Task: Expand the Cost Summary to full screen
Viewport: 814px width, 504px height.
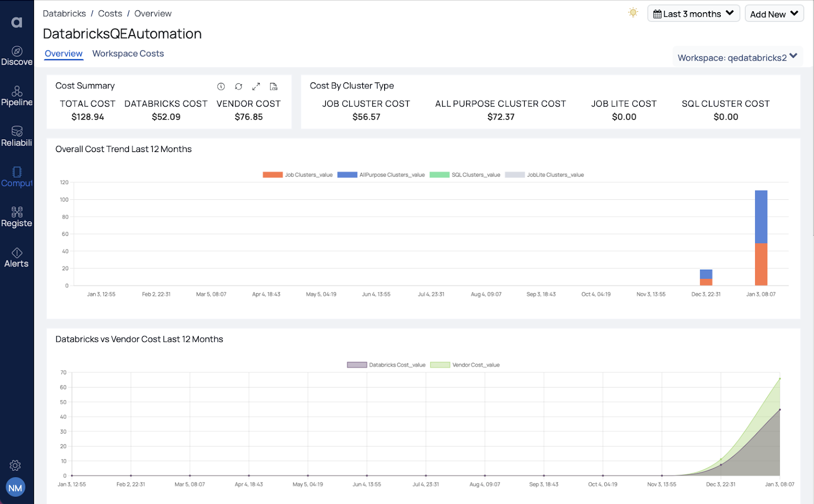Action: [x=256, y=86]
